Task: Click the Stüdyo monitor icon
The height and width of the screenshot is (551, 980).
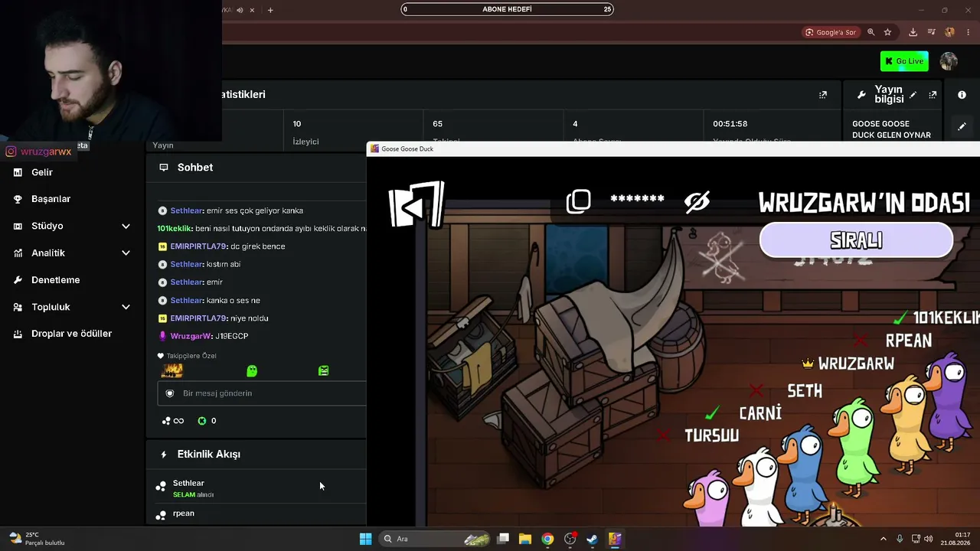Action: [18, 226]
